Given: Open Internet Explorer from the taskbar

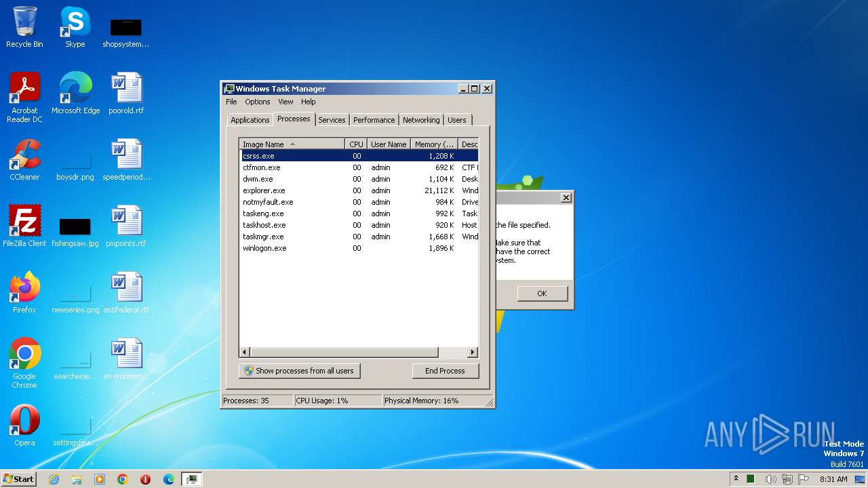Looking at the screenshot, I should point(54,479).
